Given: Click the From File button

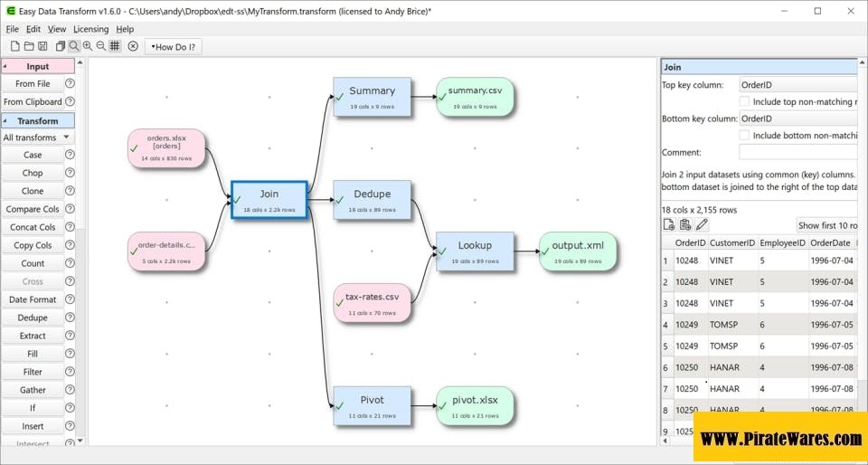Looking at the screenshot, I should point(33,83).
